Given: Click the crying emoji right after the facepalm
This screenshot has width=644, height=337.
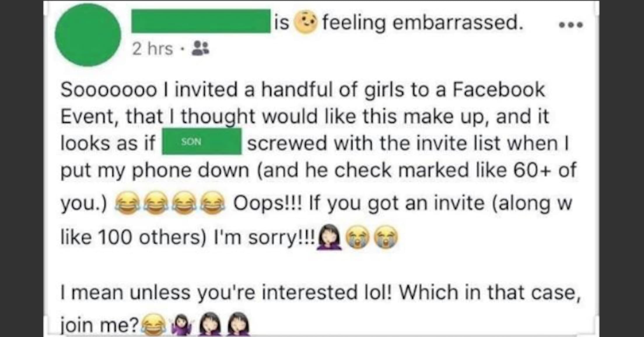Looking at the screenshot, I should (x=358, y=237).
